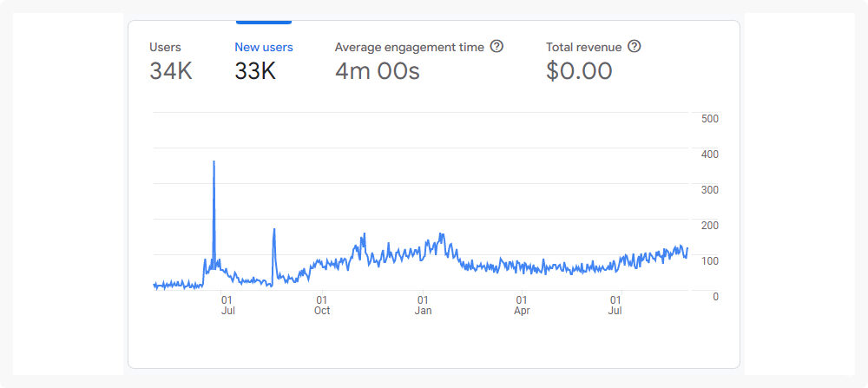Click the $0.00 revenue value

pos(579,71)
